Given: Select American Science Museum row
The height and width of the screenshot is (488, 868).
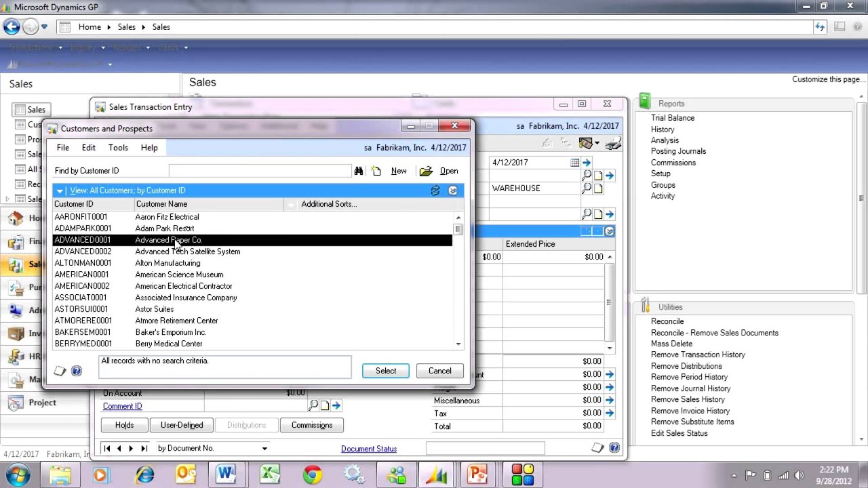Looking at the screenshot, I should (252, 274).
